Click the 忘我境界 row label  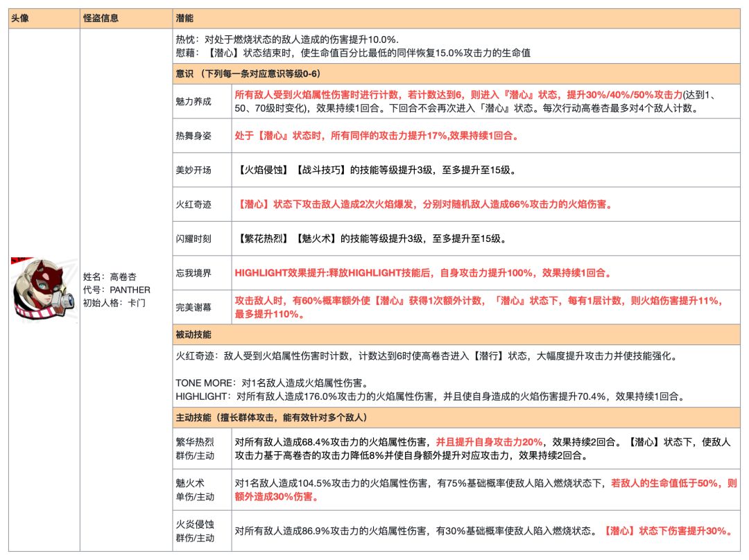(193, 273)
